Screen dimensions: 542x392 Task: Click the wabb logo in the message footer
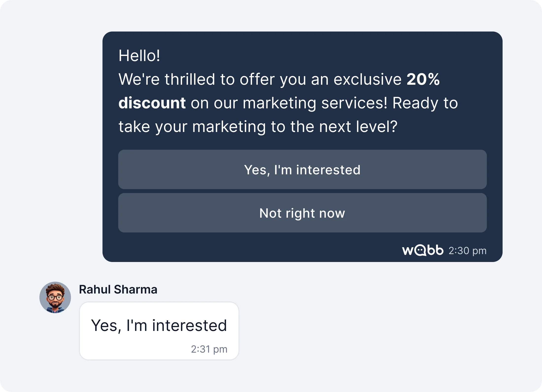423,251
